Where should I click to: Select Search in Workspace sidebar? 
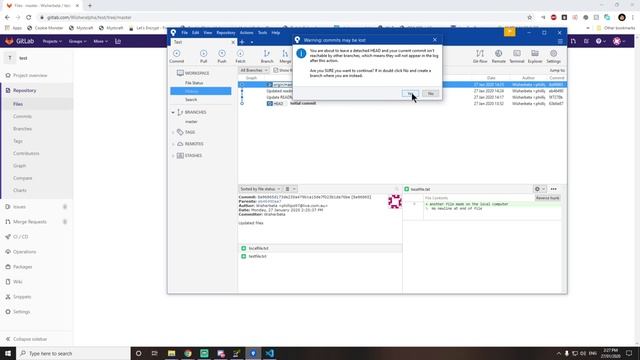click(x=191, y=100)
